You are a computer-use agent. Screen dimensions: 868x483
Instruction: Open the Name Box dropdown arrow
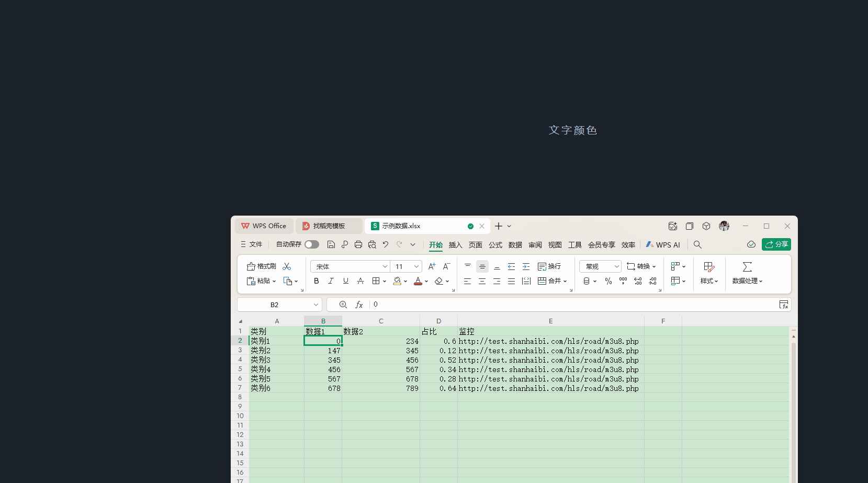tap(315, 305)
